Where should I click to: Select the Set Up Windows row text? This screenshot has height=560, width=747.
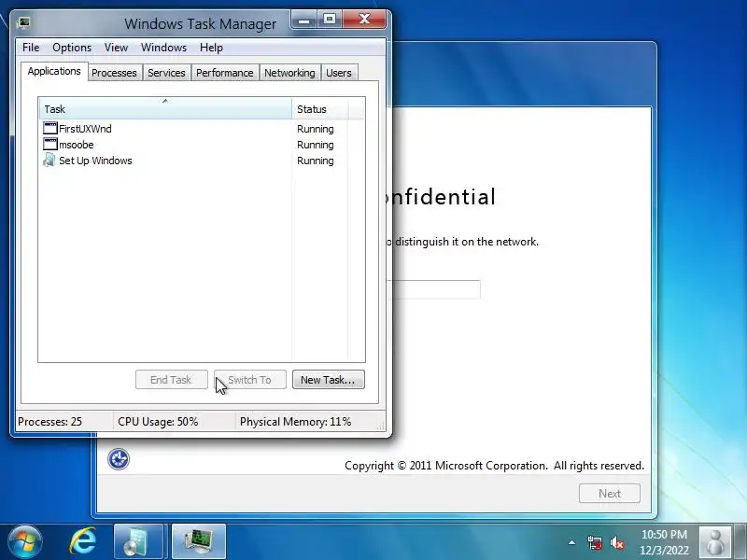coord(95,161)
